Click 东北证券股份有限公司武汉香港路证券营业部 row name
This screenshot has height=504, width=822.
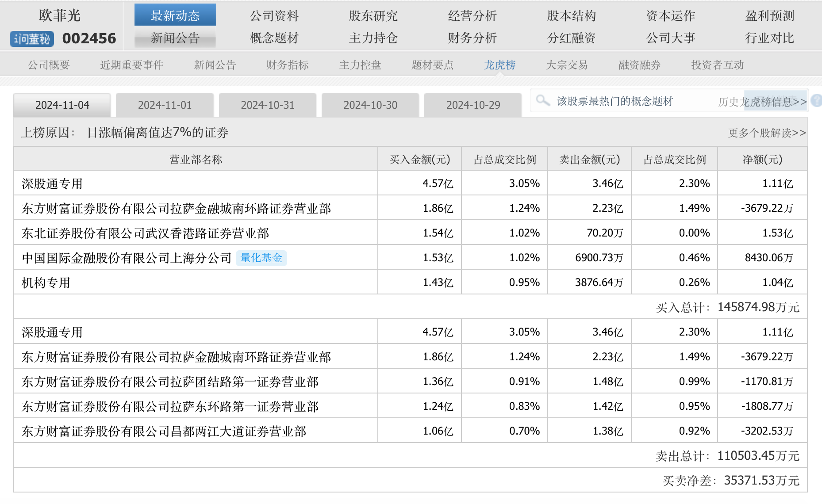(146, 233)
